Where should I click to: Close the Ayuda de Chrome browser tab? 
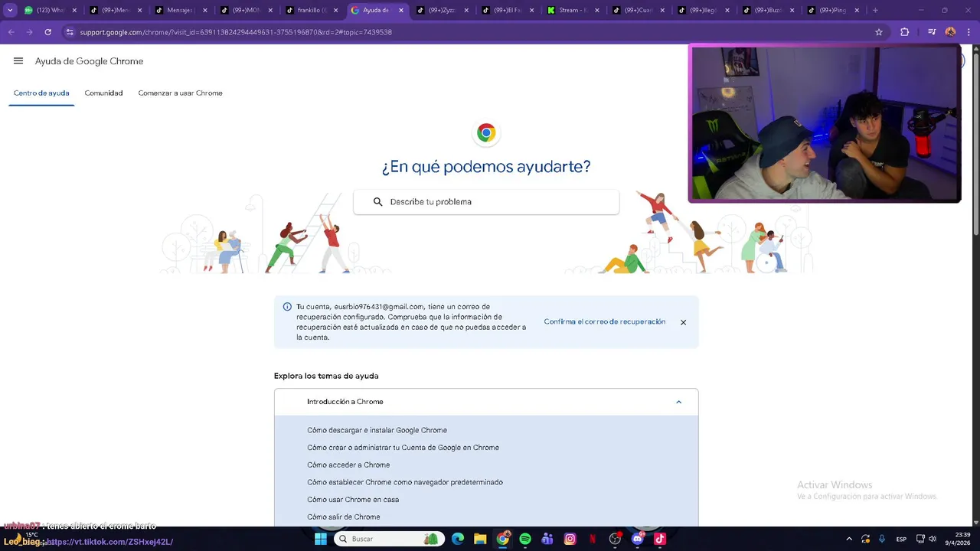click(x=401, y=10)
